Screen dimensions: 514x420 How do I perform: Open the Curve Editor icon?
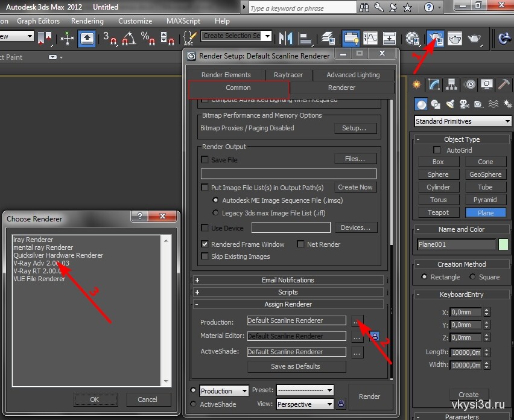pyautogui.click(x=370, y=39)
